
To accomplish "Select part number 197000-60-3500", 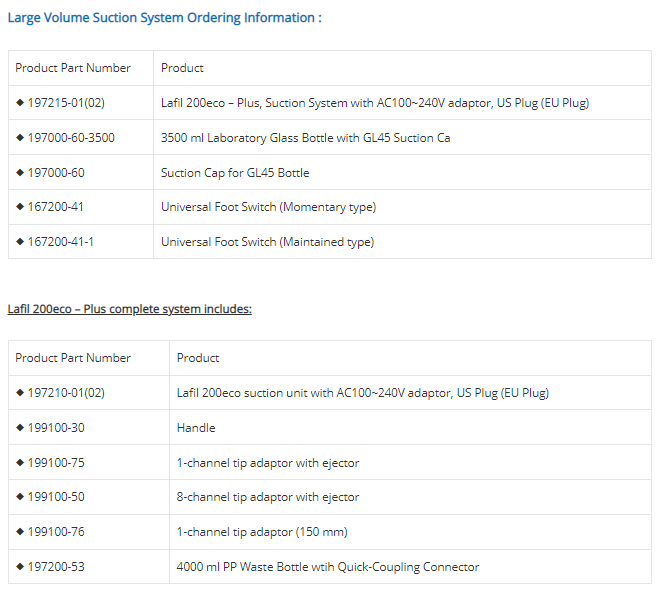I will pos(71,138).
